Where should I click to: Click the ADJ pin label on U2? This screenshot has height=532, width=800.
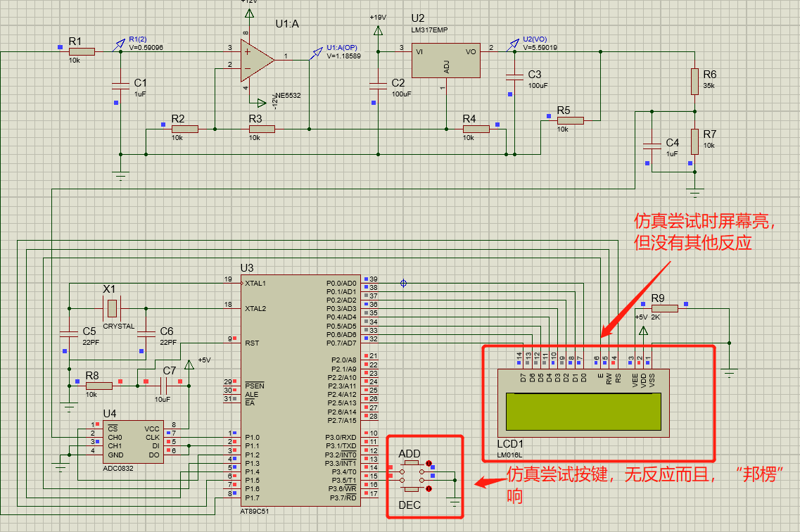click(x=446, y=67)
